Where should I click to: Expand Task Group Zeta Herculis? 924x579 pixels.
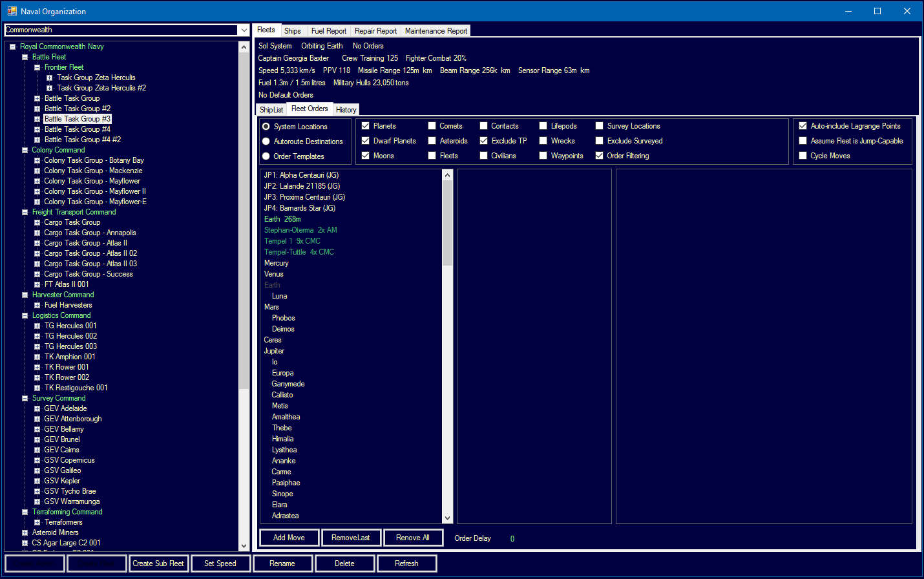pyautogui.click(x=49, y=78)
